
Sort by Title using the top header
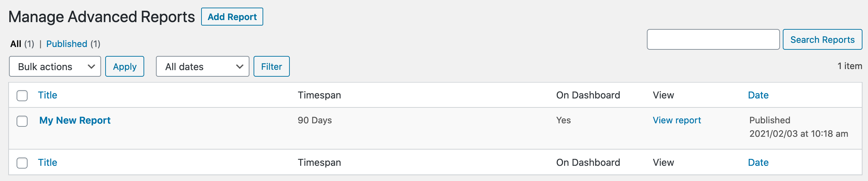pos(48,95)
